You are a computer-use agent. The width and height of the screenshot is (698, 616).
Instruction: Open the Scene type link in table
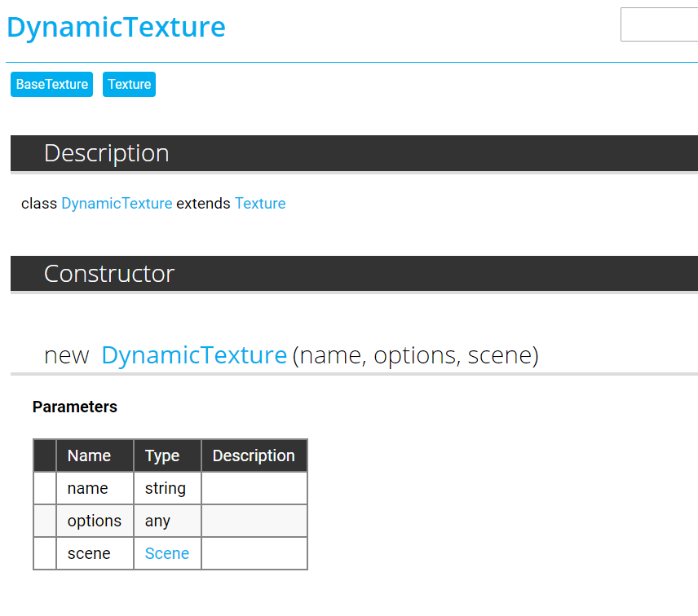(167, 554)
